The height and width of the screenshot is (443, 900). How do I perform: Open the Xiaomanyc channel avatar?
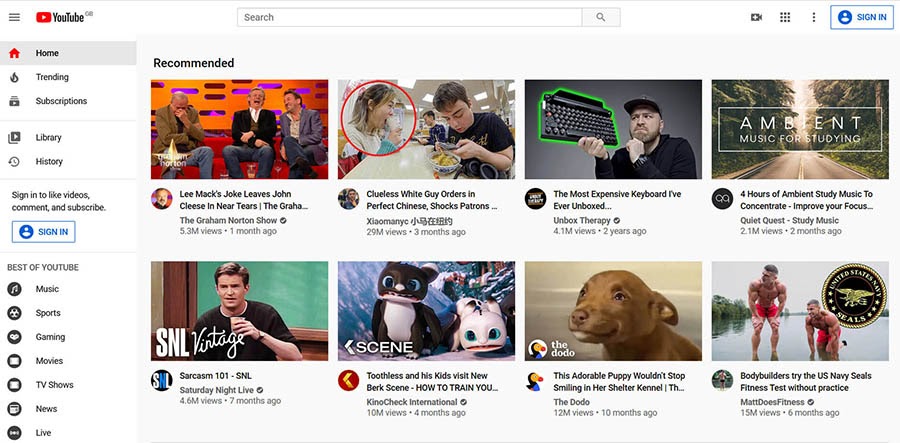[348, 199]
